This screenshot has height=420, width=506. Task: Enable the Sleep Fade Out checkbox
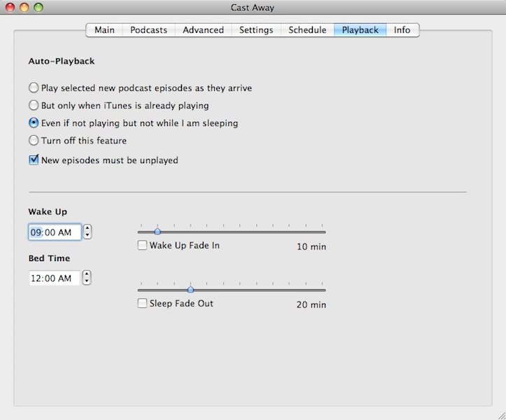coord(143,304)
